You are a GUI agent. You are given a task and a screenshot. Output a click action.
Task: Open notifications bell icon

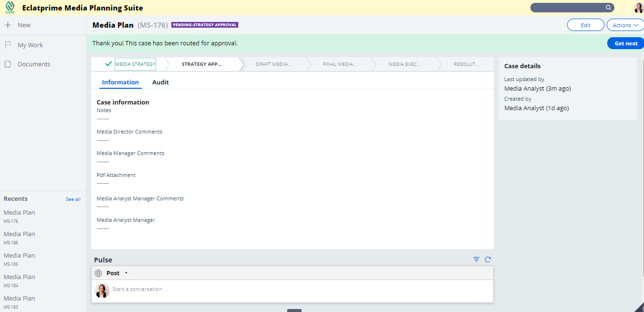tap(624, 8)
